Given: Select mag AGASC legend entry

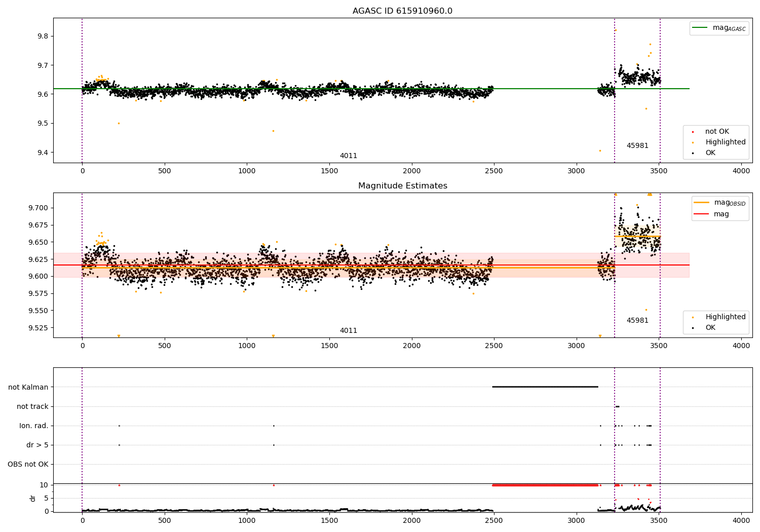Looking at the screenshot, I should point(719,28).
